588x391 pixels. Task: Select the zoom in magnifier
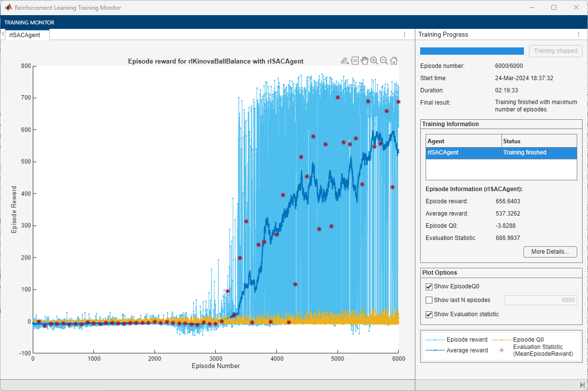coord(374,61)
